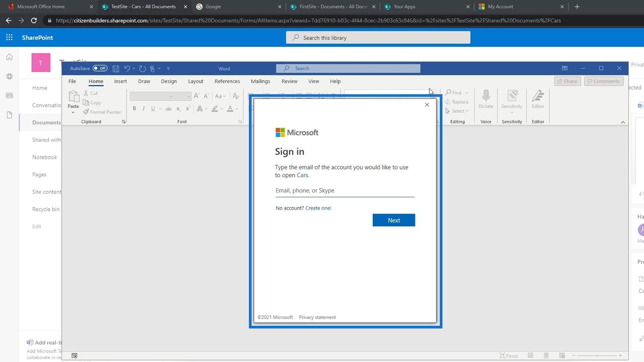Open the Undo history dropdown arrow
Image resolution: width=644 pixels, height=362 pixels.
[x=134, y=68]
